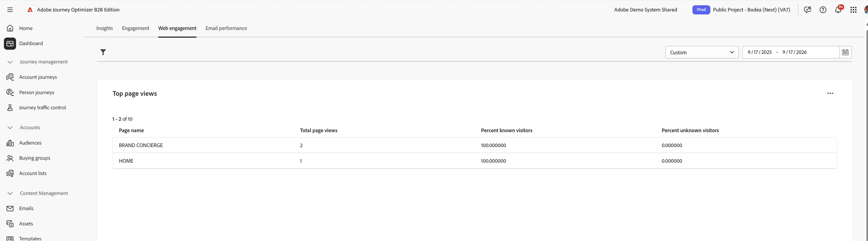The width and height of the screenshot is (868, 241).
Task: Open the notifications bell
Action: (838, 10)
